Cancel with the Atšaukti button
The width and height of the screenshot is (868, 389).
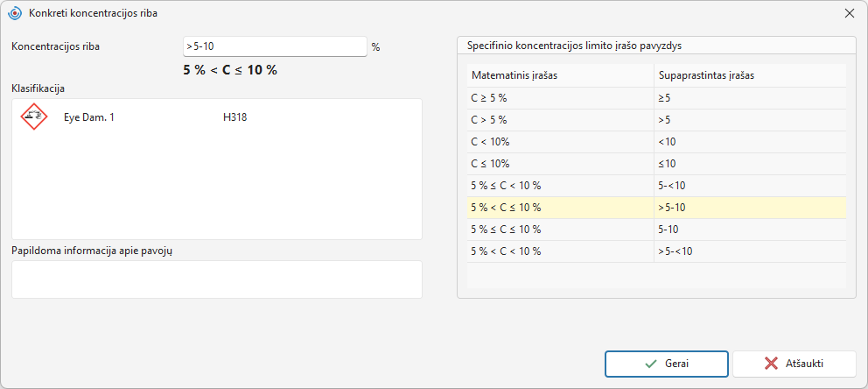coord(794,364)
